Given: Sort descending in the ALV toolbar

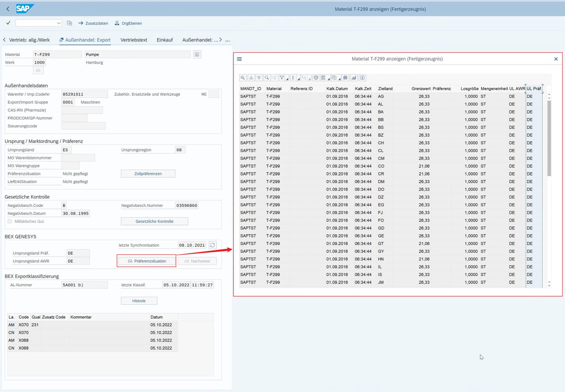Looking at the screenshot, I should [x=259, y=78].
